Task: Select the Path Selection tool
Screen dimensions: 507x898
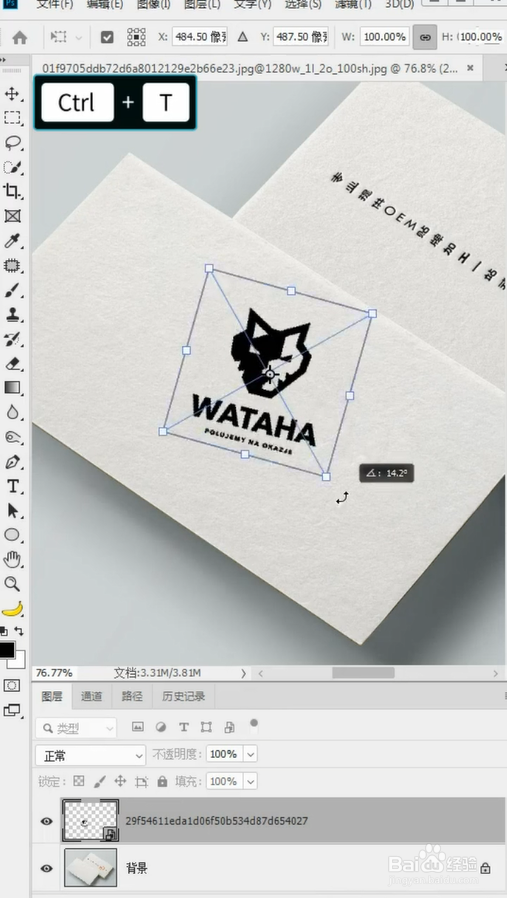Action: [12, 511]
